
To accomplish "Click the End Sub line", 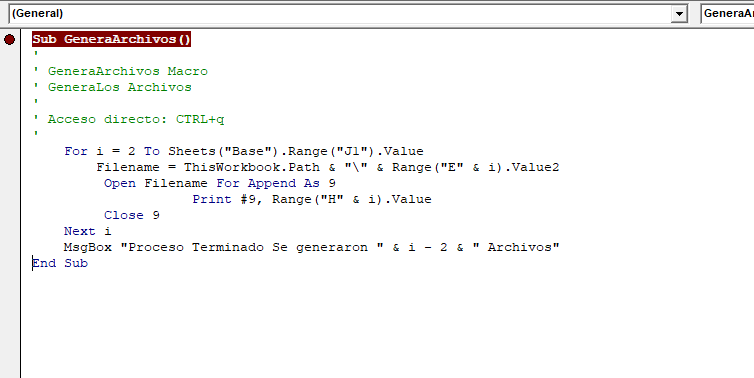I will click(60, 263).
